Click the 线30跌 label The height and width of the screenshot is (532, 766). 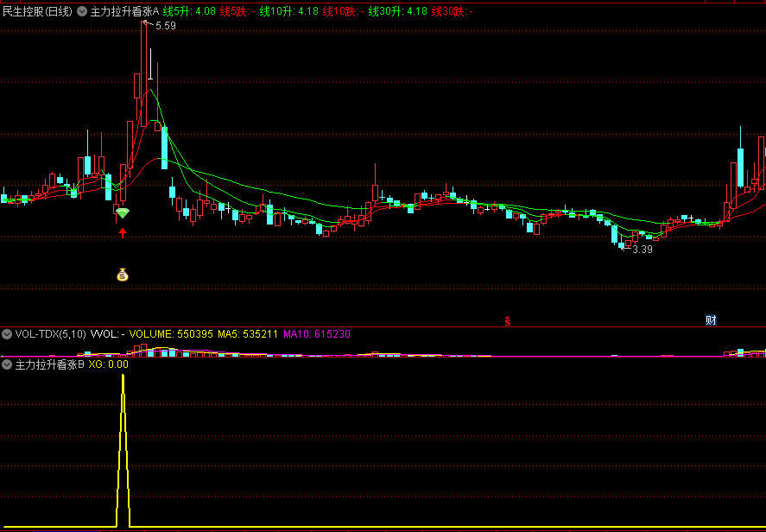tap(452, 12)
